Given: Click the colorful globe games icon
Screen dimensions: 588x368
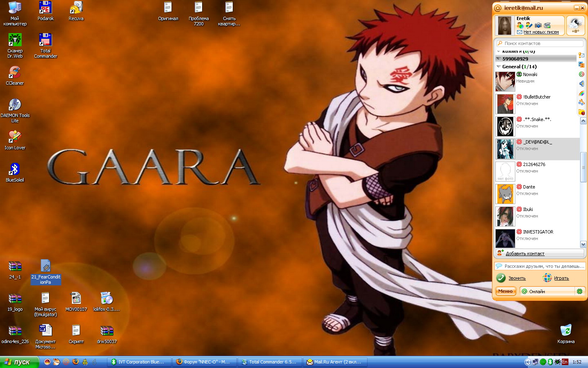Looking at the screenshot, I should pos(547,278).
